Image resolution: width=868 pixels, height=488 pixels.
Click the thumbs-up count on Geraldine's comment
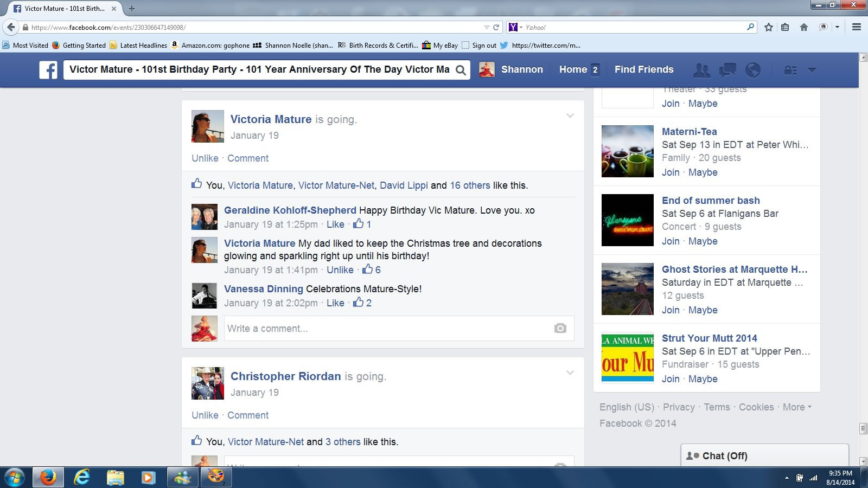point(362,224)
